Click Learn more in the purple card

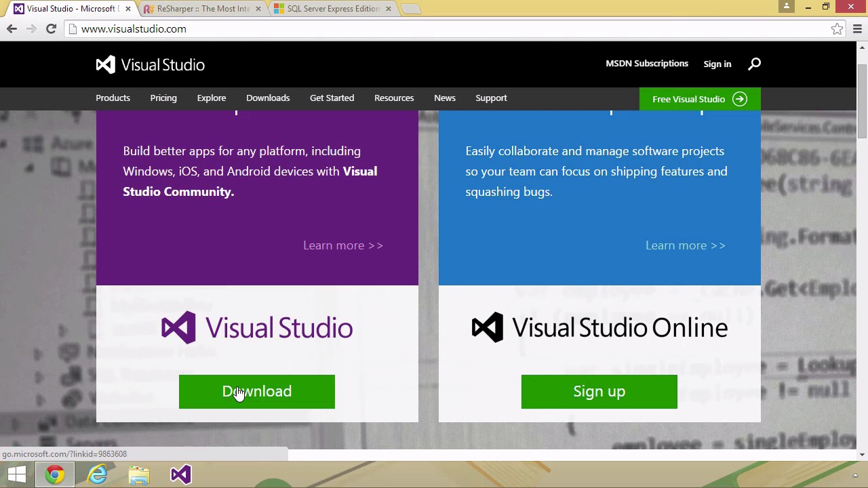(x=343, y=245)
